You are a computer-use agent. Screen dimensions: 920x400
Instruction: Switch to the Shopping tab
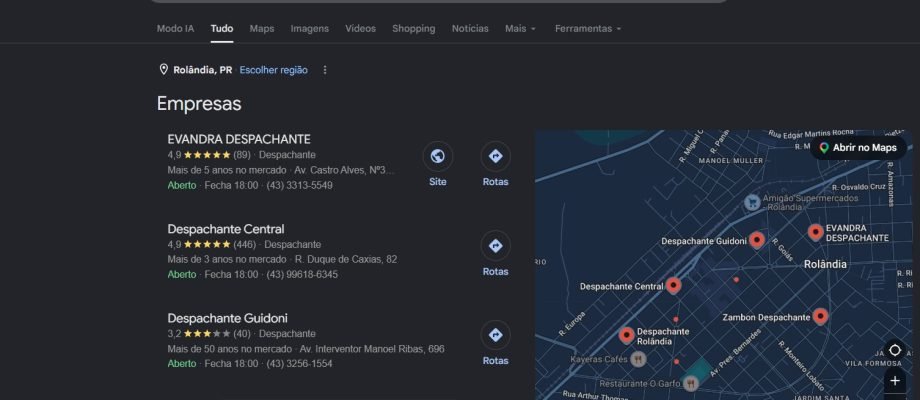[414, 28]
